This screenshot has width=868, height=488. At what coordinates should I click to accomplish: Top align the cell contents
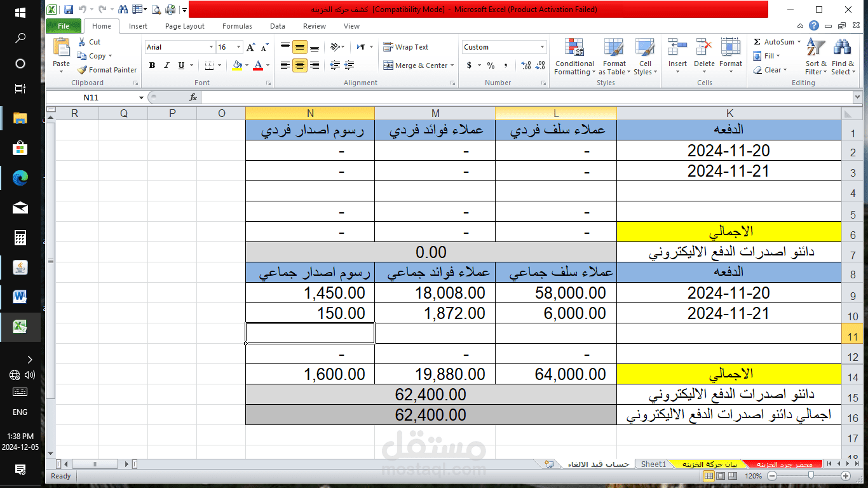click(x=285, y=47)
